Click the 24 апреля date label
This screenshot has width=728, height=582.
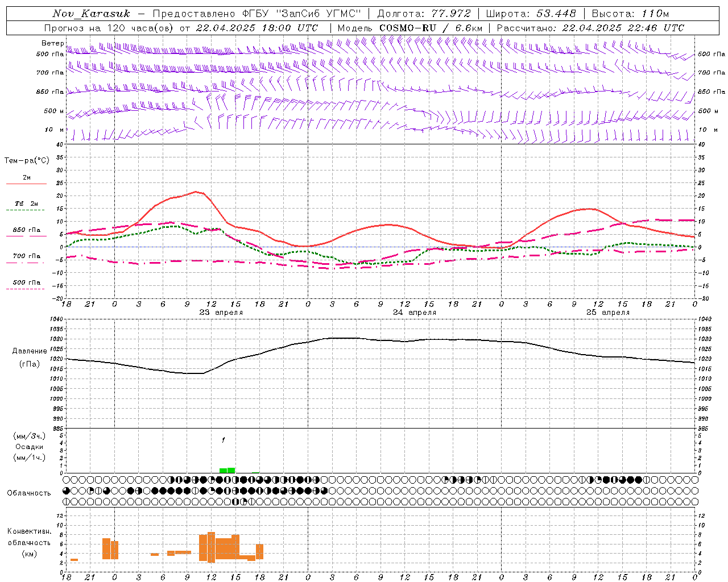coord(415,313)
